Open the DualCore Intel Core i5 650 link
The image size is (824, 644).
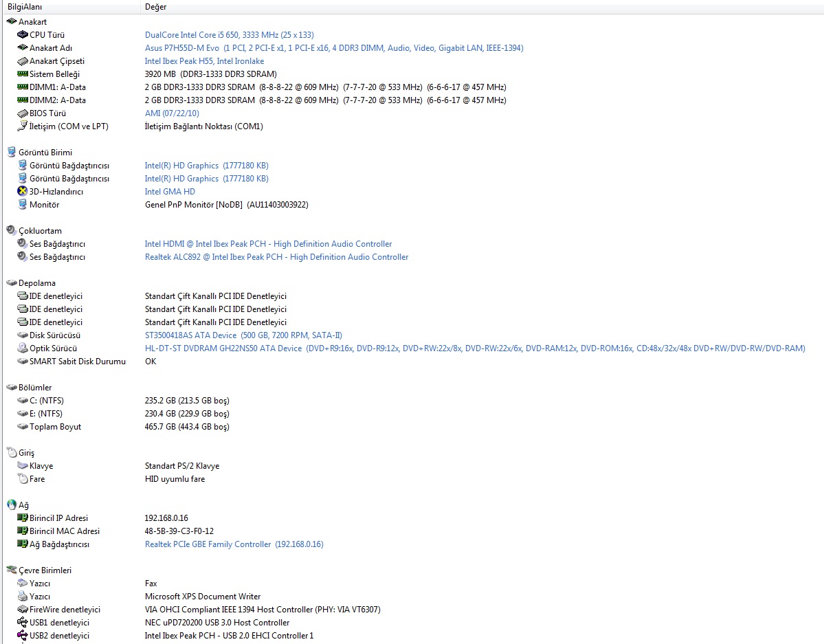(x=229, y=35)
